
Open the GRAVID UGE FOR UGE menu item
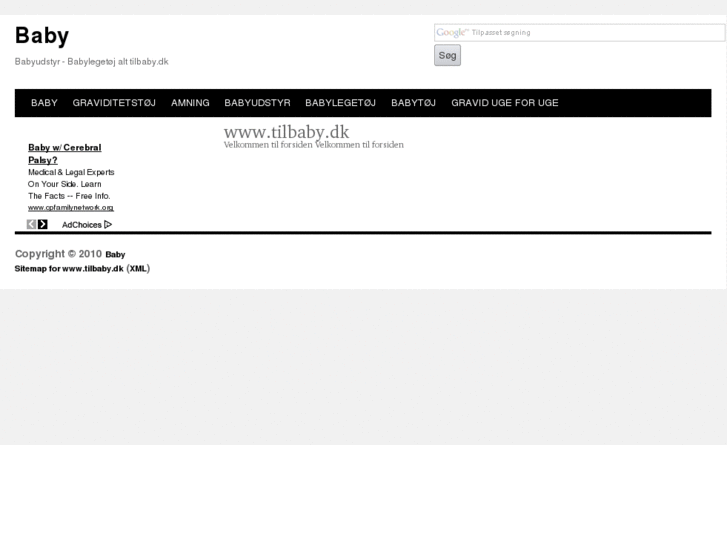[x=505, y=103]
